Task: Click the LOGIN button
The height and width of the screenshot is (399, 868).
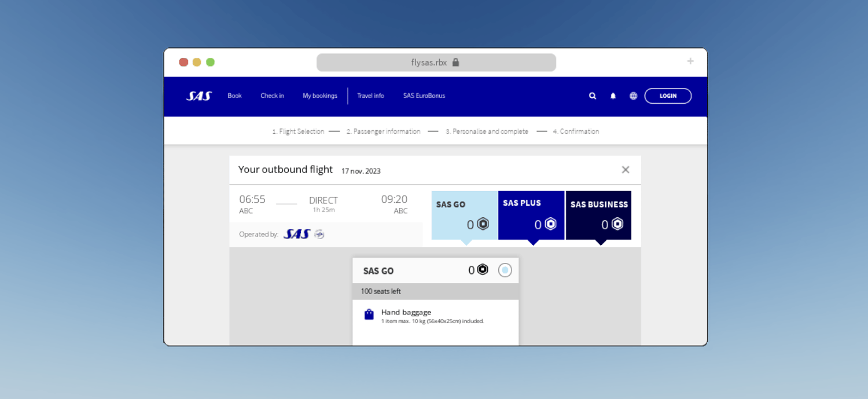Action: point(668,96)
